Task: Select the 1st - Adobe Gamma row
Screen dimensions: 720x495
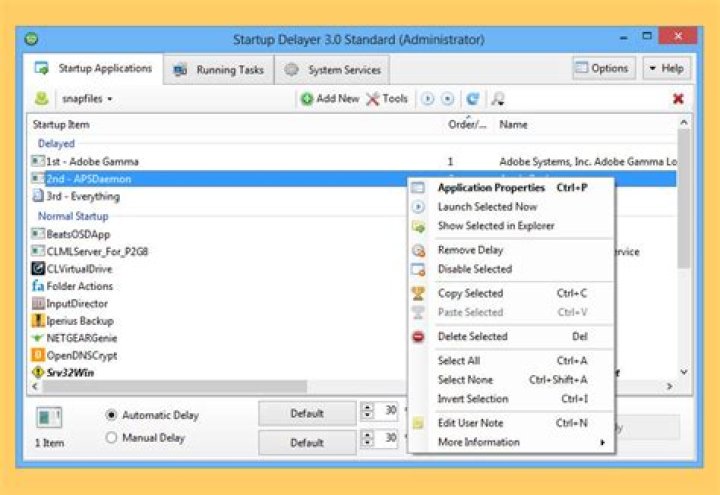Action: coord(354,161)
